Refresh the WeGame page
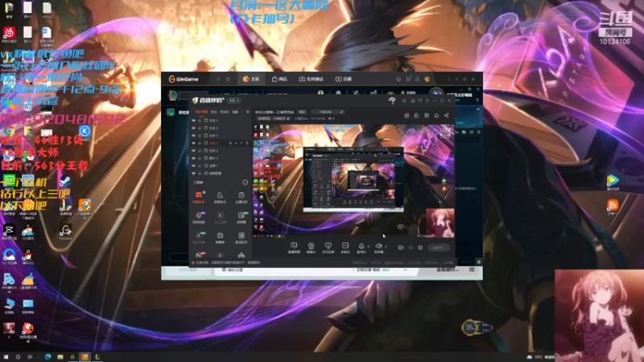This screenshot has width=644, height=362. (x=228, y=79)
